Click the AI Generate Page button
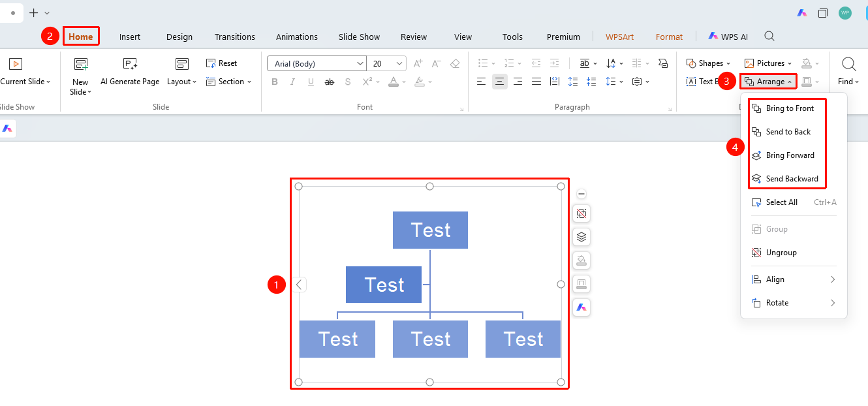Screen dimensions: 868x406 (x=130, y=73)
